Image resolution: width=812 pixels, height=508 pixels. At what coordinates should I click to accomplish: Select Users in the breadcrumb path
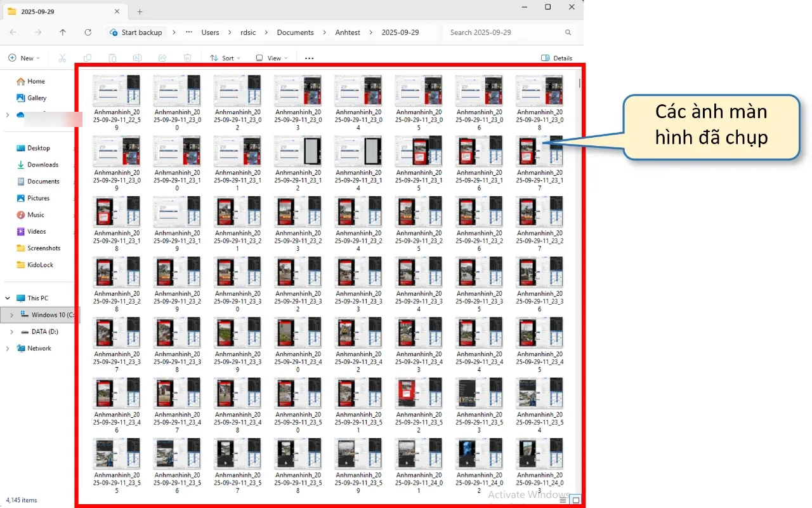pyautogui.click(x=210, y=32)
